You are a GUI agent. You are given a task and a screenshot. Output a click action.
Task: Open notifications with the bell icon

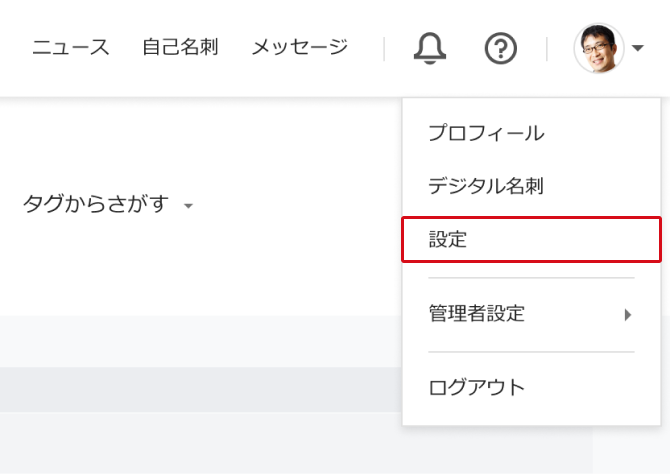click(x=429, y=47)
